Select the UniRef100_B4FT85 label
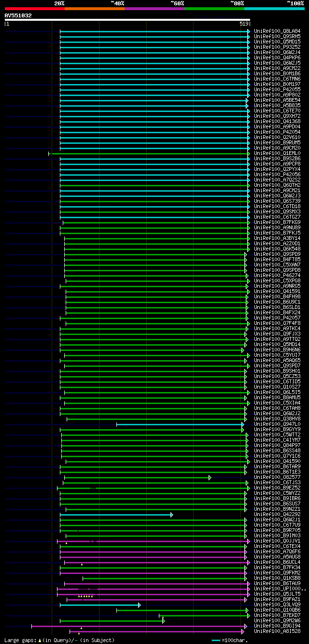The image size is (309, 644). tap(277, 260)
